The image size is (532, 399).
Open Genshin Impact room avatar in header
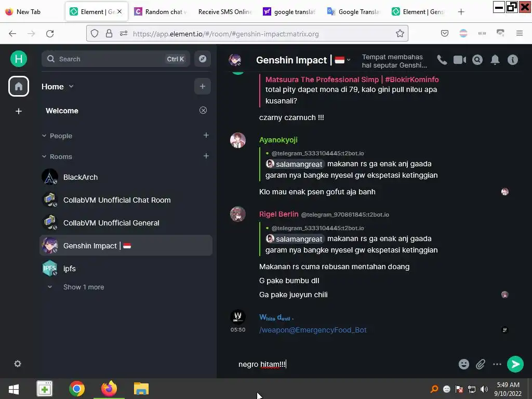[x=235, y=60]
